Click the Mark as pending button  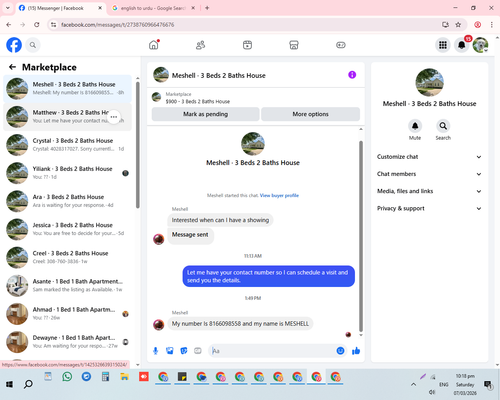(205, 114)
